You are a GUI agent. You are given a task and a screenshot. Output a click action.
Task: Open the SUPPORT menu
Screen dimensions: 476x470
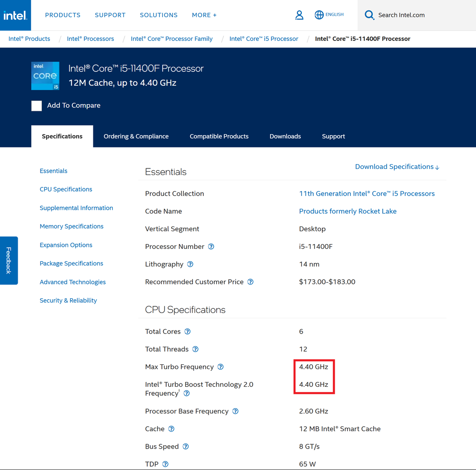pos(110,15)
